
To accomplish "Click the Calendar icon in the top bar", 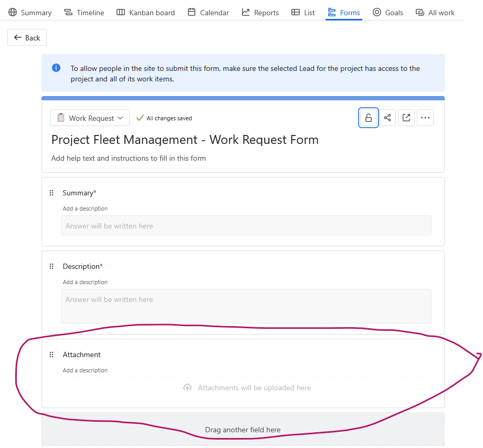I will coord(191,12).
